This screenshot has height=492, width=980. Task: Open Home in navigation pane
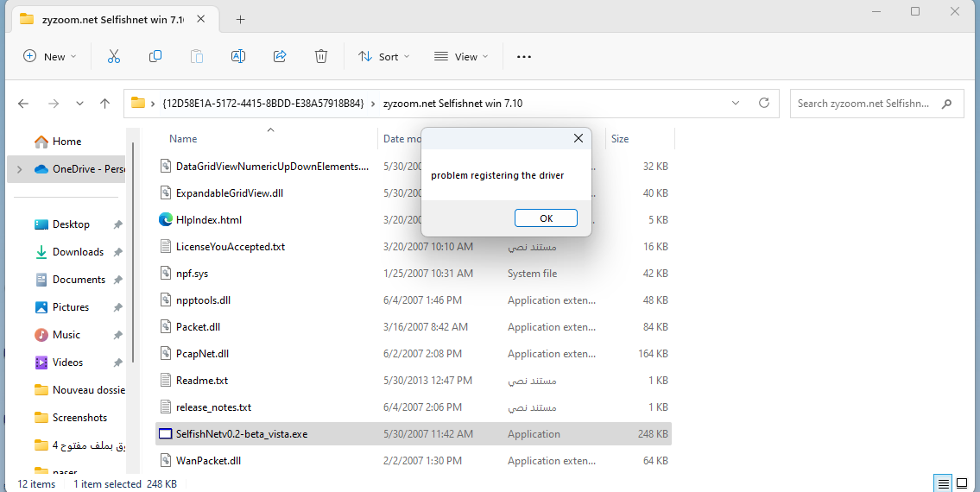(x=66, y=142)
